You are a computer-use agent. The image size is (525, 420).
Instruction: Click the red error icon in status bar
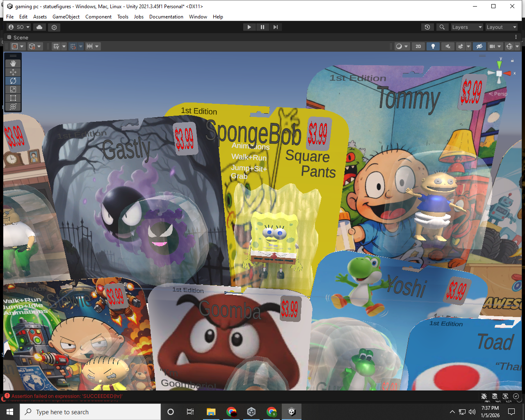(x=7, y=396)
